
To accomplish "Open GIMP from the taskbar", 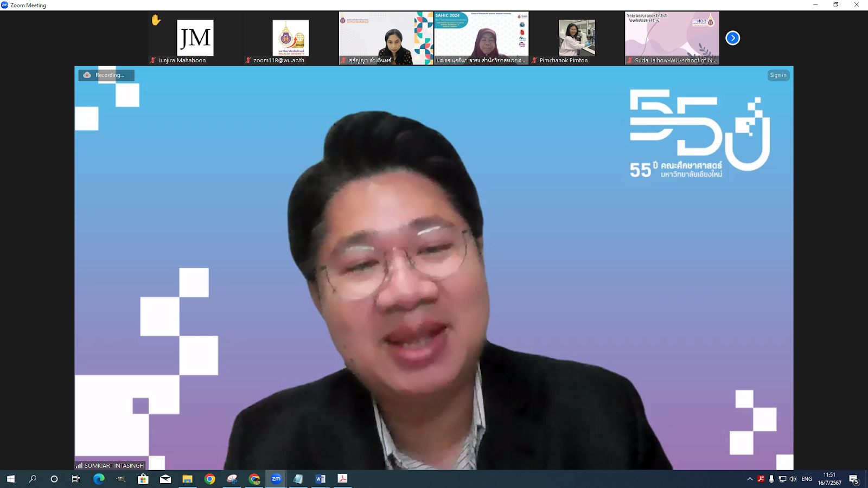I will (121, 479).
